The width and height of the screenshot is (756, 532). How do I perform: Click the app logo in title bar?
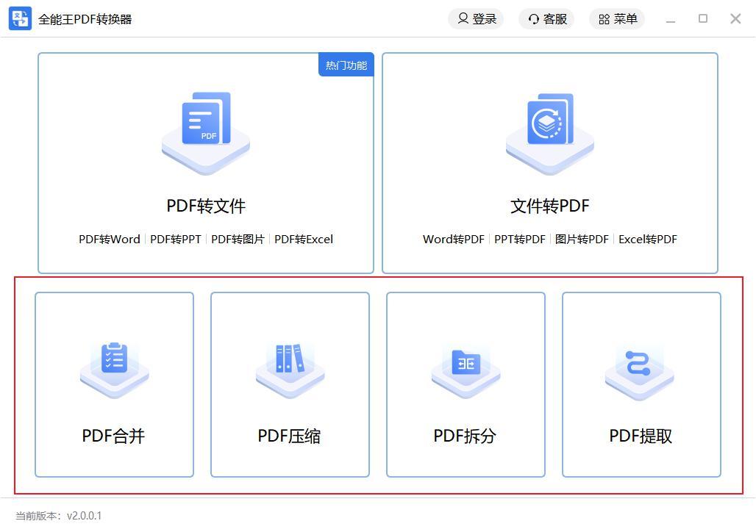click(21, 19)
